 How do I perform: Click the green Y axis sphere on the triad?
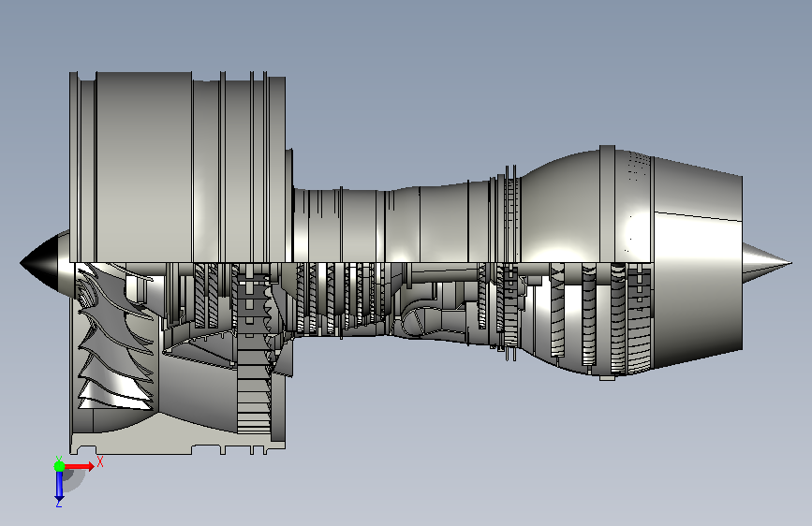pos(60,466)
